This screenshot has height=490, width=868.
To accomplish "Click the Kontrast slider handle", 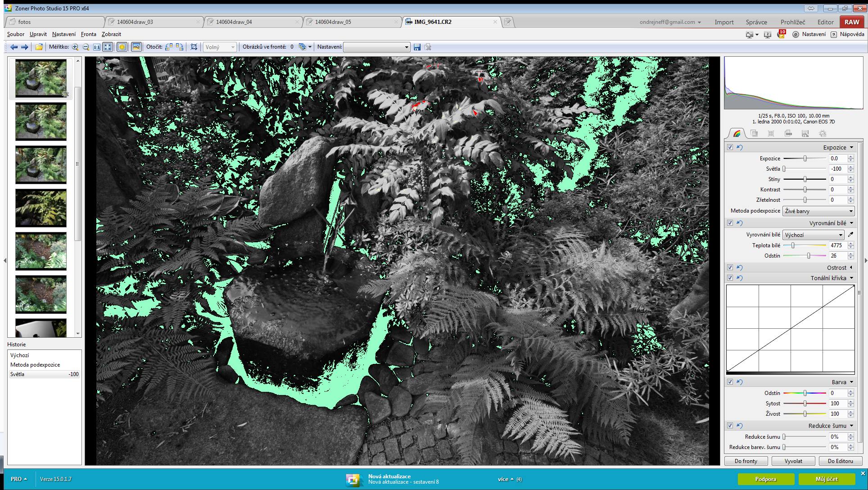I will tap(805, 190).
